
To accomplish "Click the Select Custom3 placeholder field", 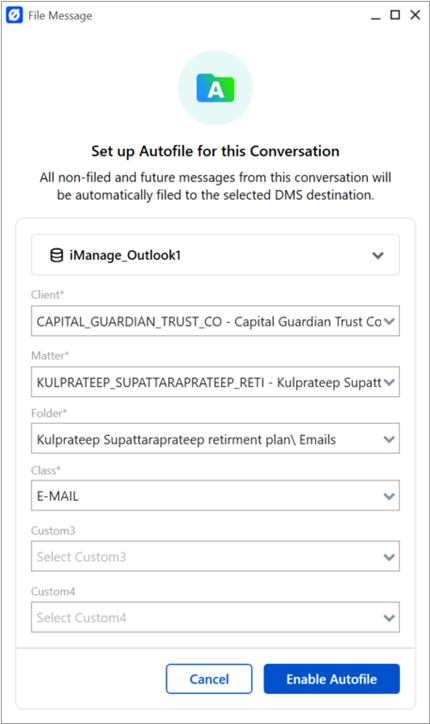I will coord(215,556).
